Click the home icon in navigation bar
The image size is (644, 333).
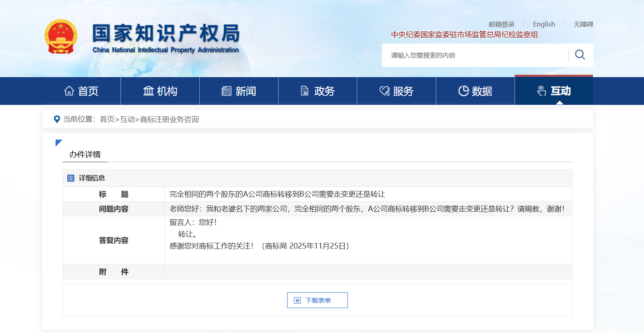coord(69,91)
